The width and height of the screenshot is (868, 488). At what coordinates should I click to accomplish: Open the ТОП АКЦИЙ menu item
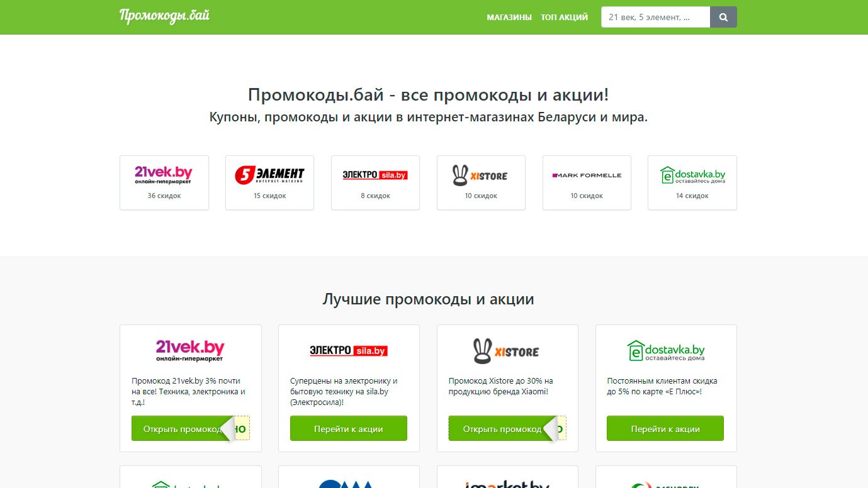(x=564, y=18)
